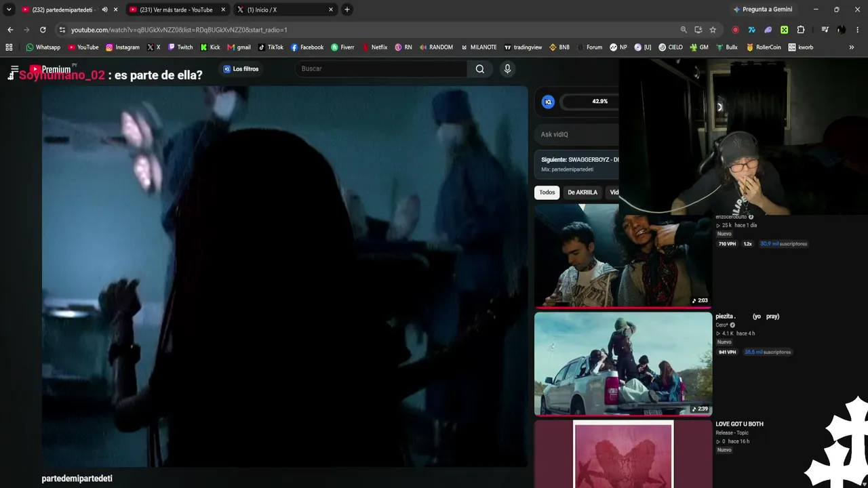The image size is (868, 488).
Task: Open the piezita video title
Action: pos(747,317)
